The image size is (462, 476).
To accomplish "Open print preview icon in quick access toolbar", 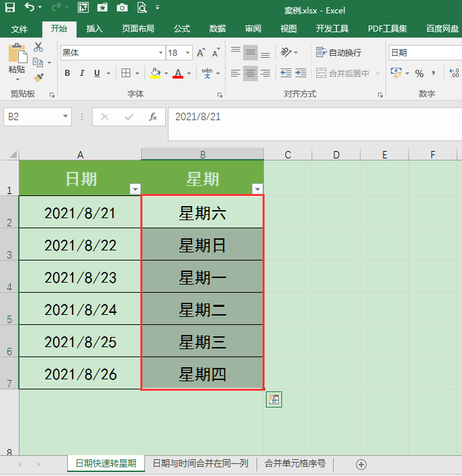I will (x=142, y=7).
